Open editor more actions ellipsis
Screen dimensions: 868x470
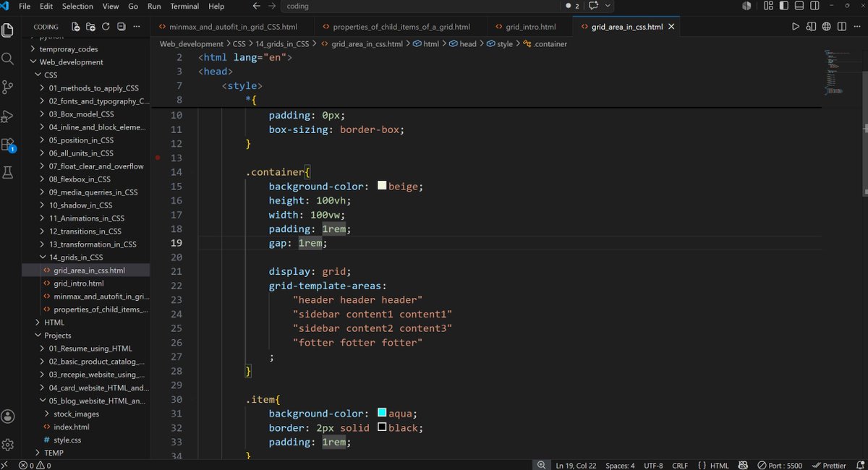pyautogui.click(x=857, y=27)
